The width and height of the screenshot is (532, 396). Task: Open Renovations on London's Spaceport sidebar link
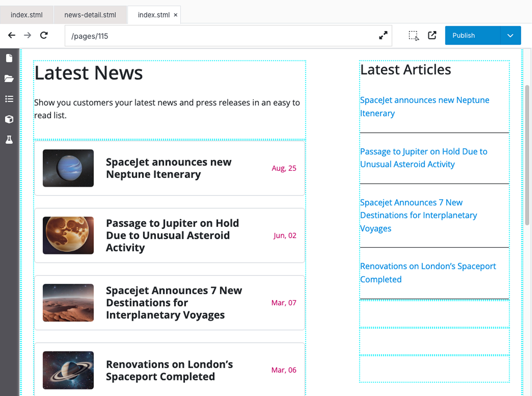click(x=428, y=273)
